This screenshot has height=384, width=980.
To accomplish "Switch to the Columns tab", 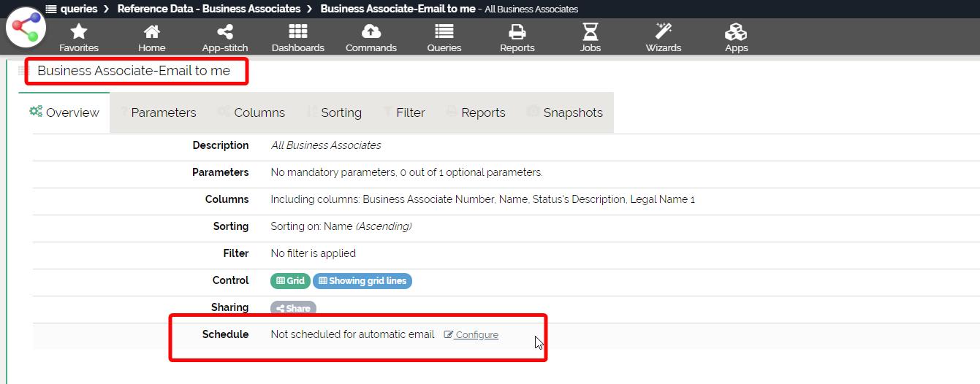I will pyautogui.click(x=259, y=112).
